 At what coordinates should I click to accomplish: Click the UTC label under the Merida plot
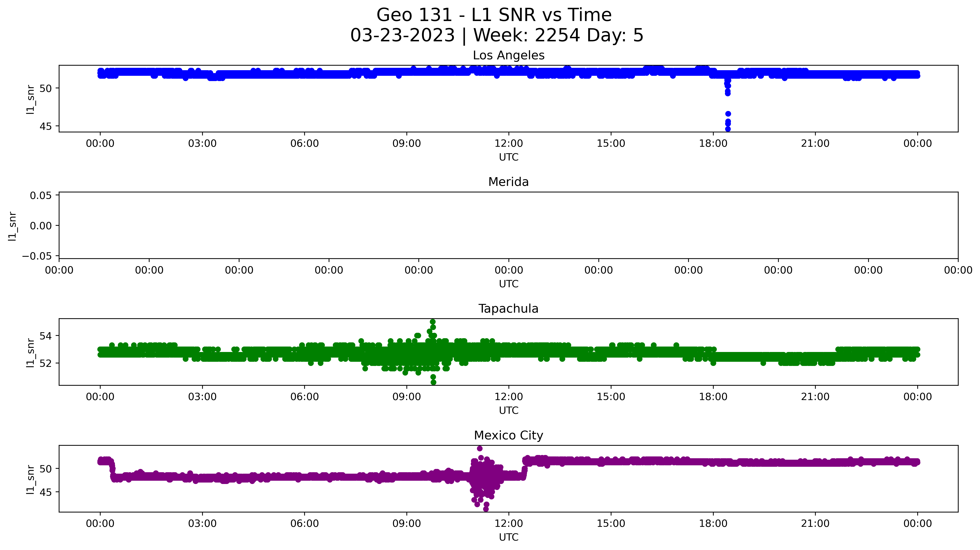[x=509, y=284]
